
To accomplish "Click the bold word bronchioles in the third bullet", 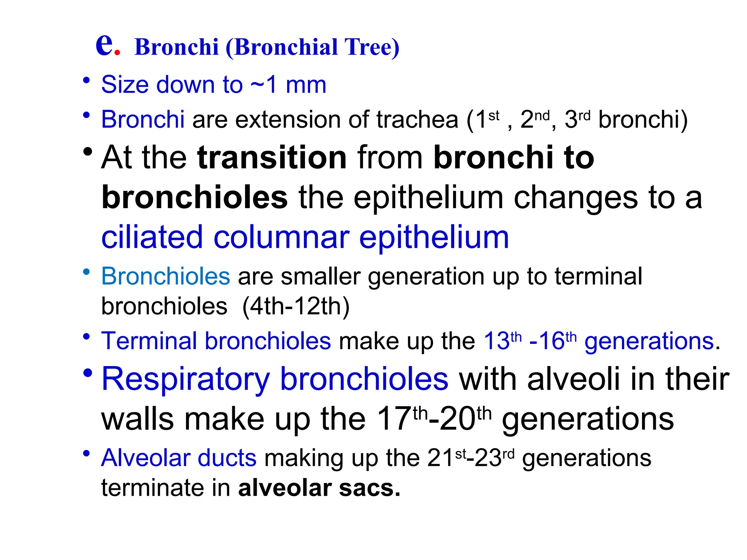I will [x=194, y=197].
